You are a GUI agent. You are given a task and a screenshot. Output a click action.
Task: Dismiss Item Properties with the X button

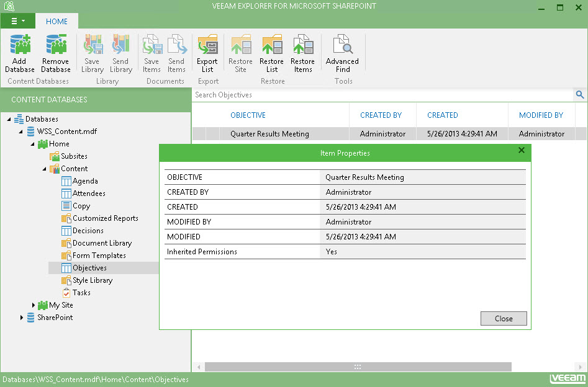coord(521,150)
